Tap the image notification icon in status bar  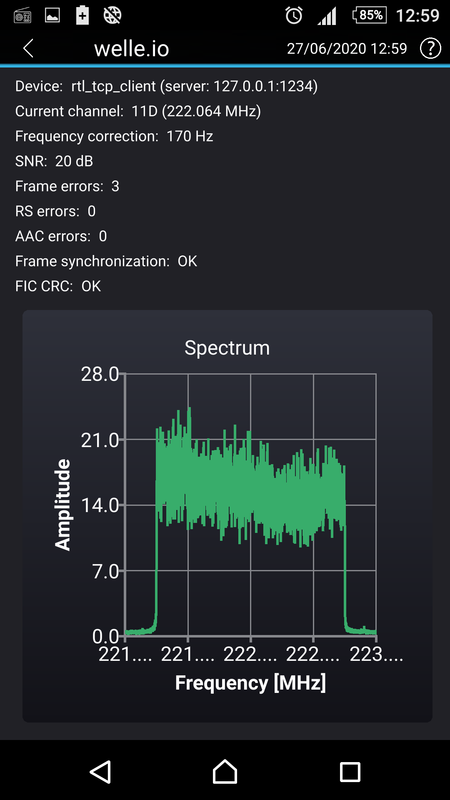[x=52, y=16]
